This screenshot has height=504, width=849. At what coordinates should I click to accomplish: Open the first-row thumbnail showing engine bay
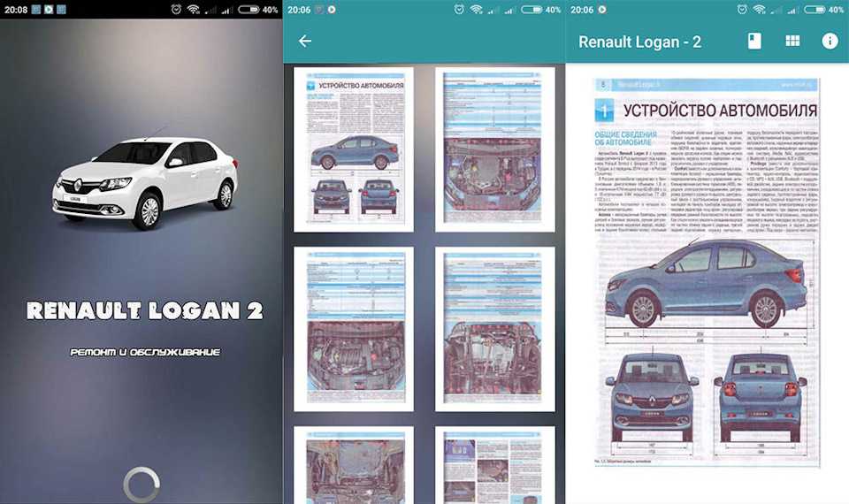495,149
